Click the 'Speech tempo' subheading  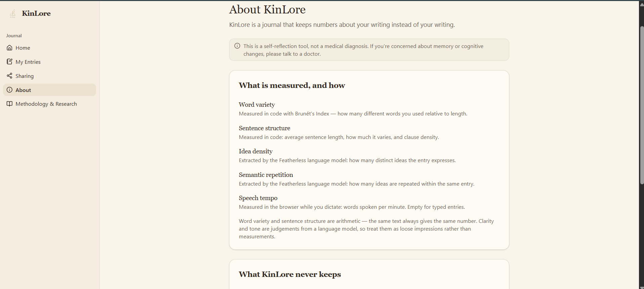point(258,198)
